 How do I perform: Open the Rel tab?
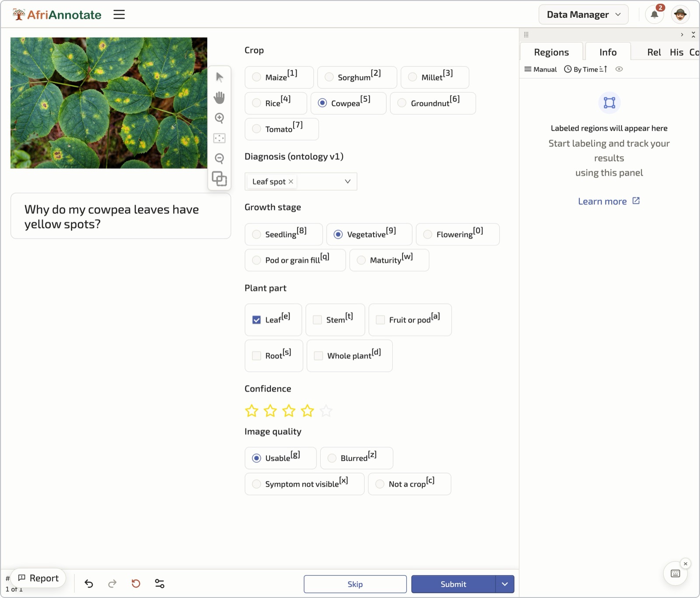click(654, 52)
